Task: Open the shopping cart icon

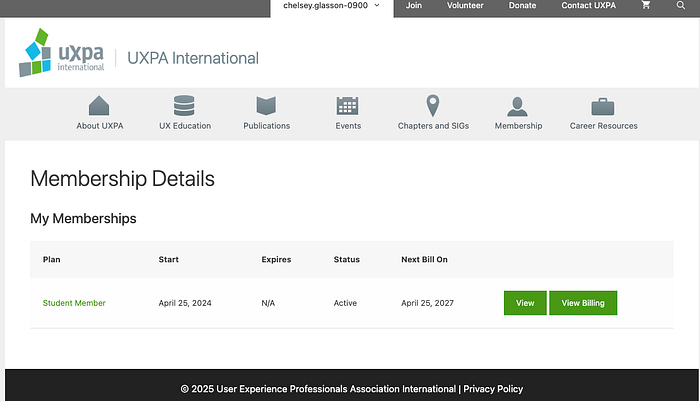Action: (646, 5)
